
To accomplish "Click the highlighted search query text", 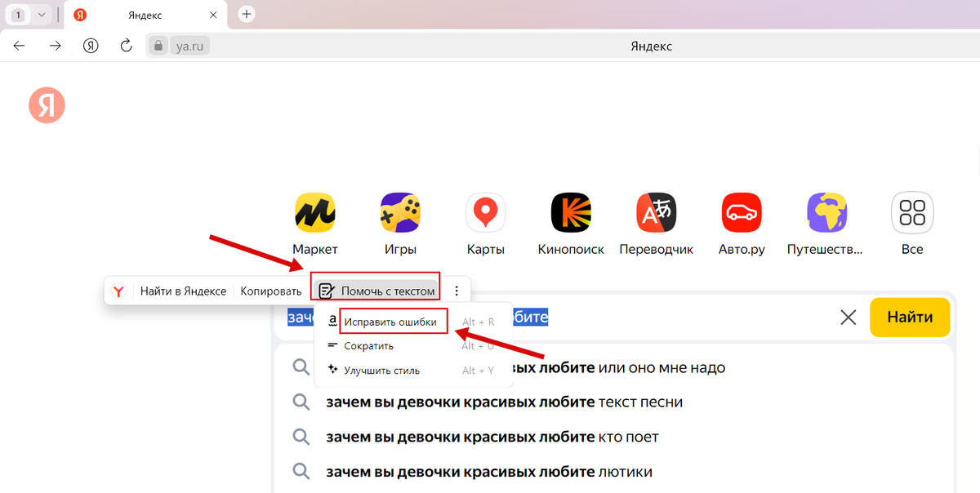I will click(x=530, y=317).
